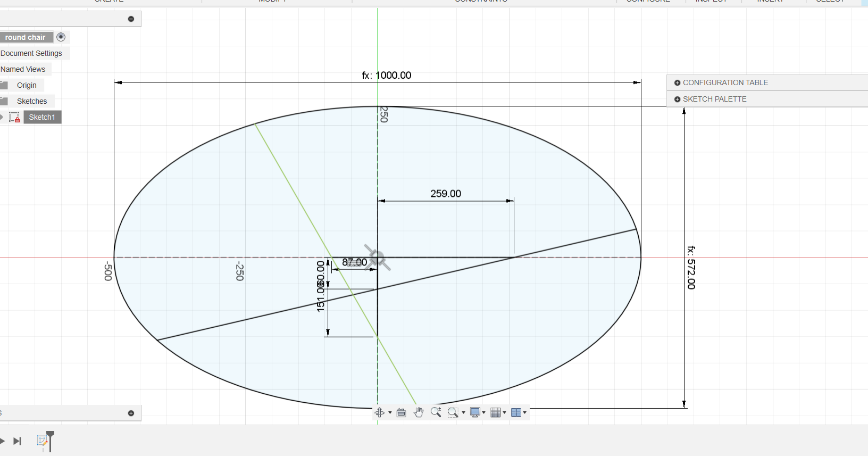
Task: Open the Viewports dropdown arrow
Action: pyautogui.click(x=524, y=412)
